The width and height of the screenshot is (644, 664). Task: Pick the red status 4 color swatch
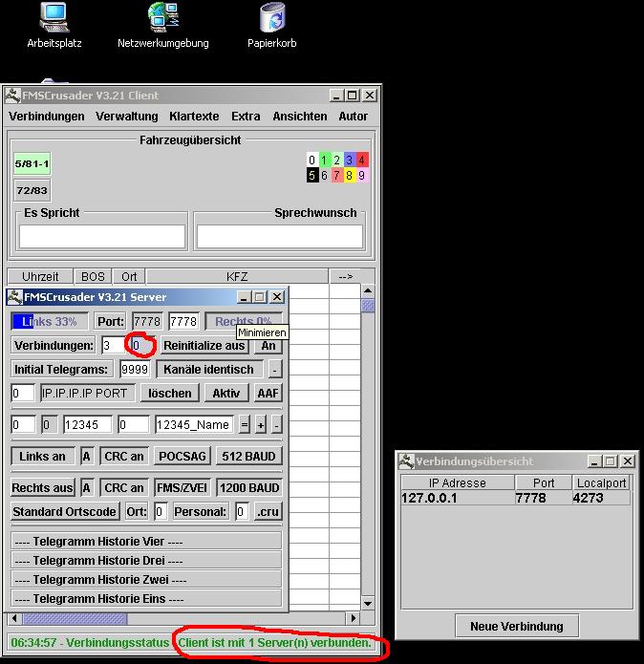362,161
